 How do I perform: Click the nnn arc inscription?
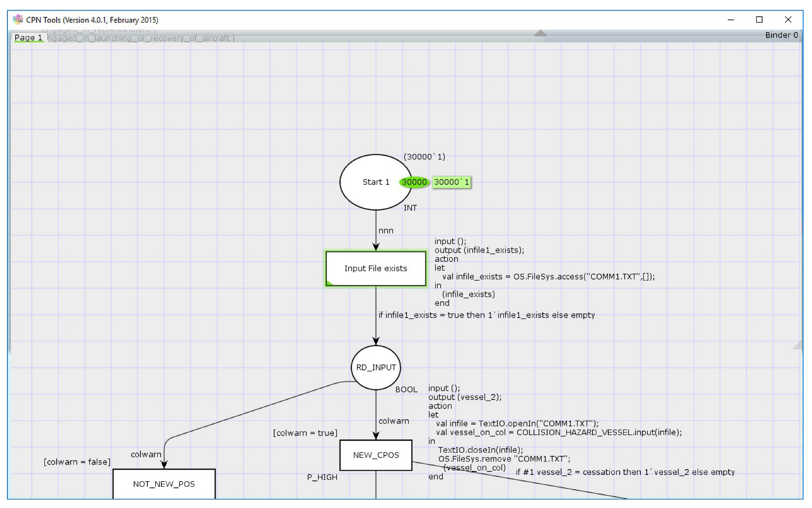(x=386, y=230)
